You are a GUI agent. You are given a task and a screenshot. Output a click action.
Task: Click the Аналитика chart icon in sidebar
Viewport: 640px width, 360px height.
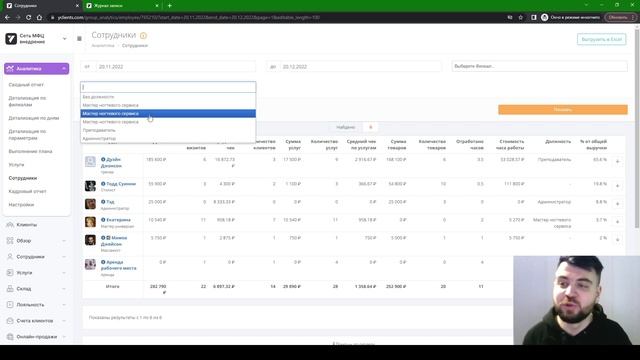(x=10, y=69)
